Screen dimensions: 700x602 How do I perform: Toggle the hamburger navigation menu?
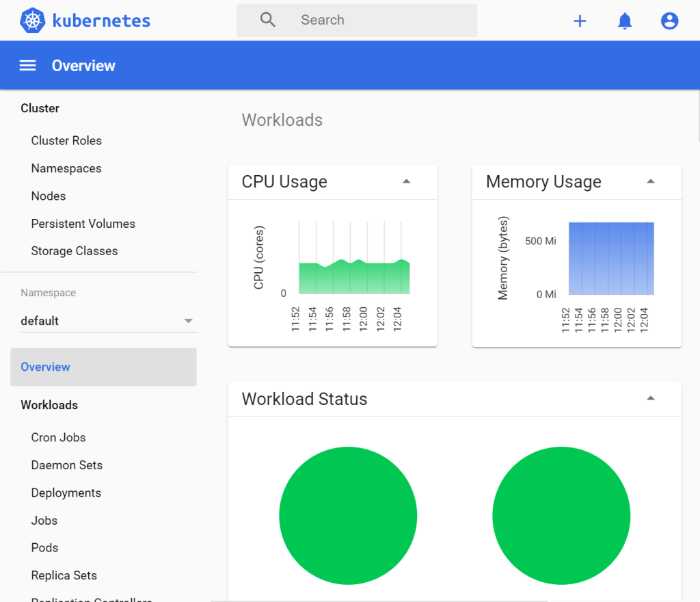tap(27, 66)
